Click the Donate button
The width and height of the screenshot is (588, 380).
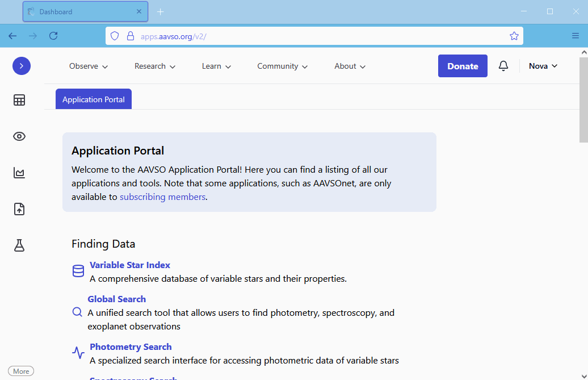[x=463, y=66]
